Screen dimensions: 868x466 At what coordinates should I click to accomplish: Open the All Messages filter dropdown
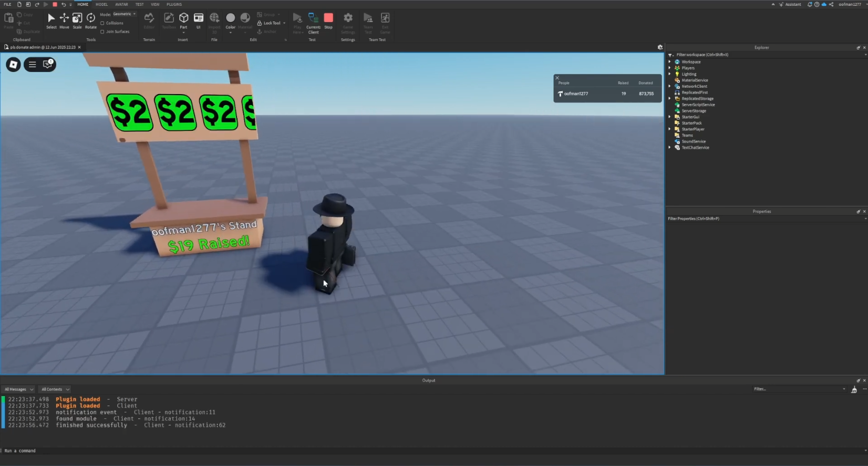tap(19, 389)
